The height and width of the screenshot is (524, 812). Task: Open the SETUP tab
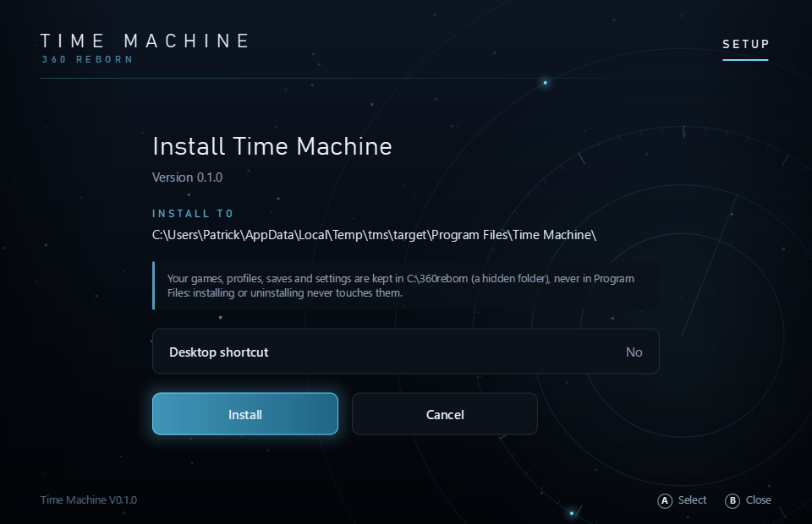746,45
